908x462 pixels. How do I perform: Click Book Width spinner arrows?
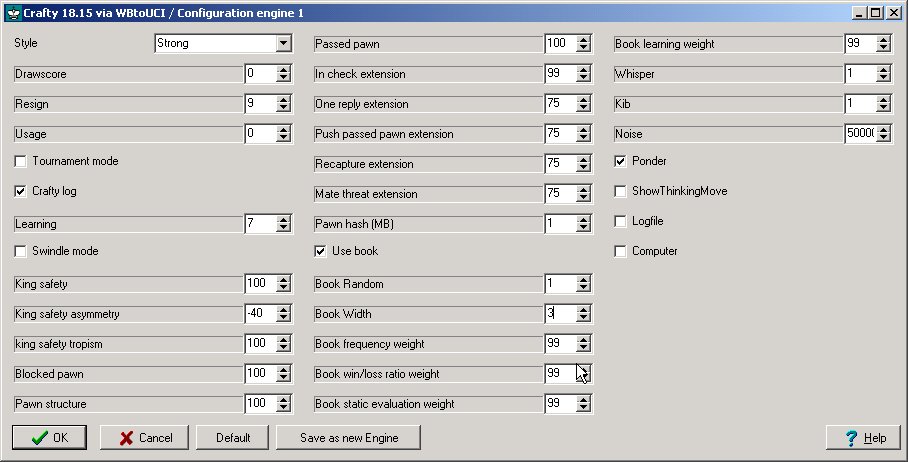pos(583,314)
